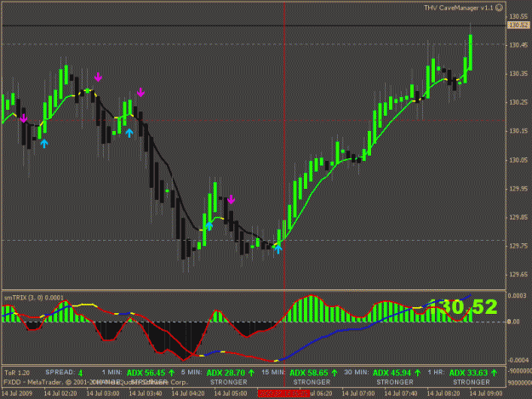532x399 pixels.
Task: Click the 14 Jul 08:20 time label
Action: [443, 394]
